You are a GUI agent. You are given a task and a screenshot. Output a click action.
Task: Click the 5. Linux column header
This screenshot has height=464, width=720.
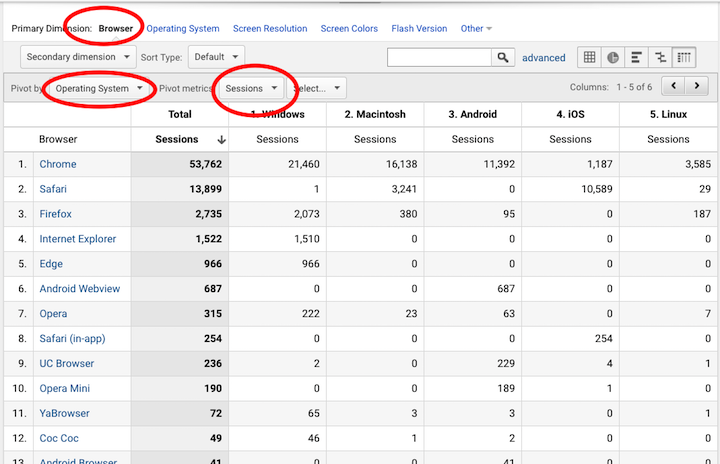[x=668, y=114]
